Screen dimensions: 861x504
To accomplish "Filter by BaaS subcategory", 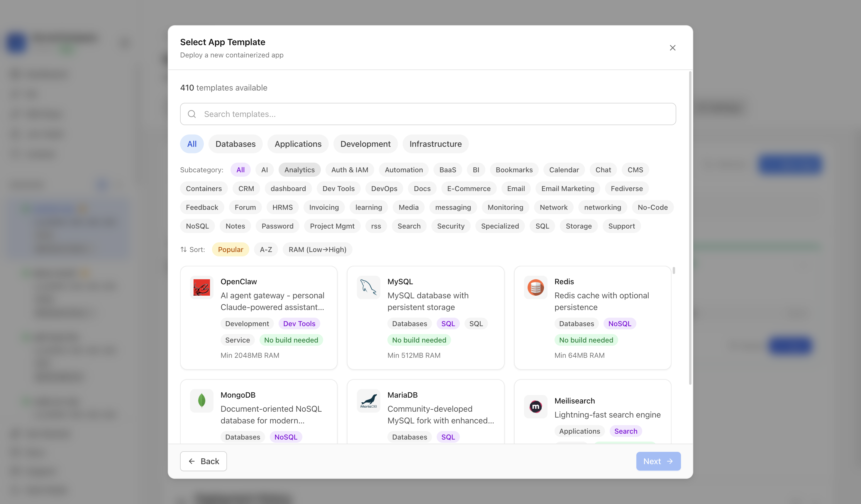I will pyautogui.click(x=448, y=170).
